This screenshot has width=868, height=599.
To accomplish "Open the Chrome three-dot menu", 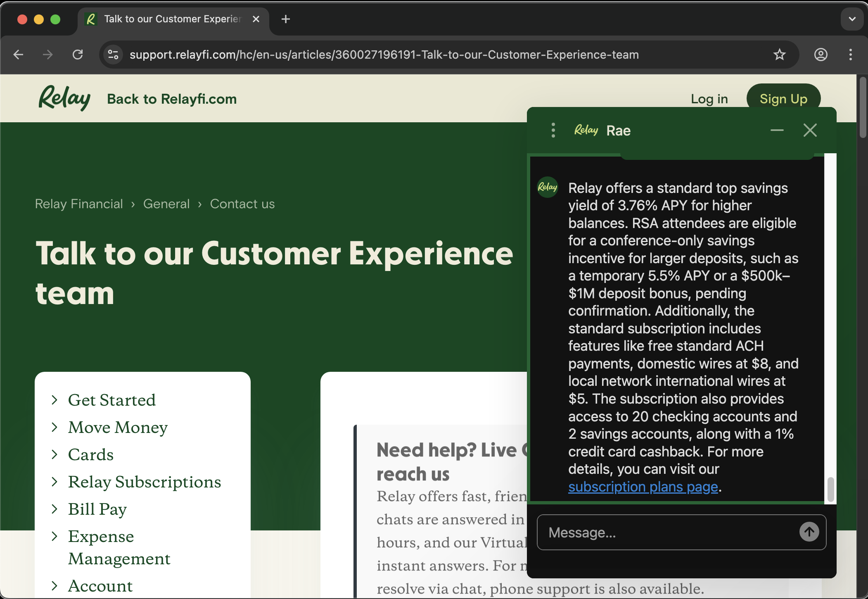I will (850, 55).
